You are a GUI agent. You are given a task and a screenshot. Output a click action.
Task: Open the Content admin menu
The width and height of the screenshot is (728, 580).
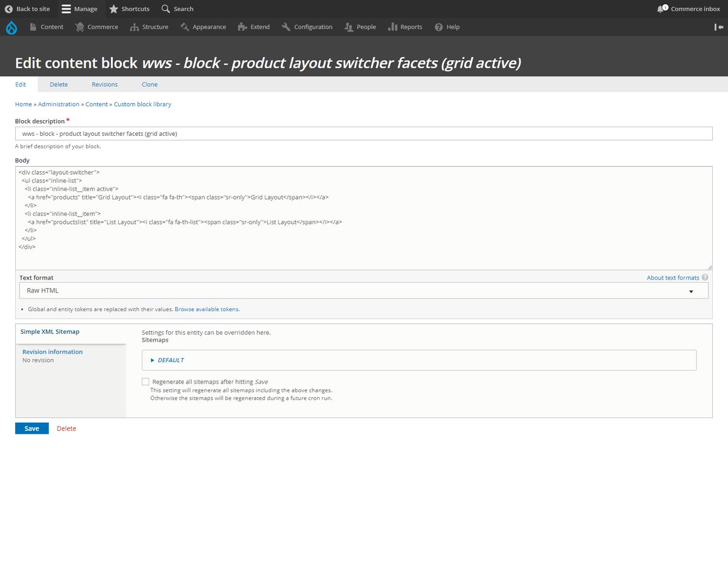tap(46, 27)
